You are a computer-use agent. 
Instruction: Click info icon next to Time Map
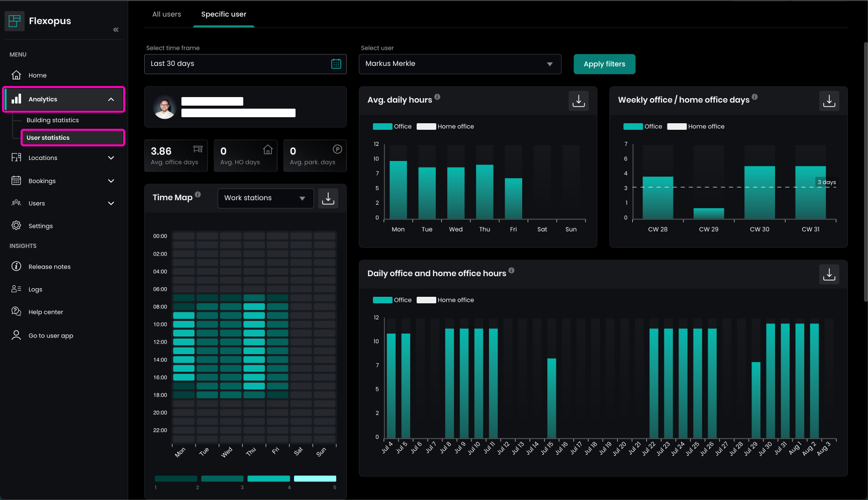point(198,195)
